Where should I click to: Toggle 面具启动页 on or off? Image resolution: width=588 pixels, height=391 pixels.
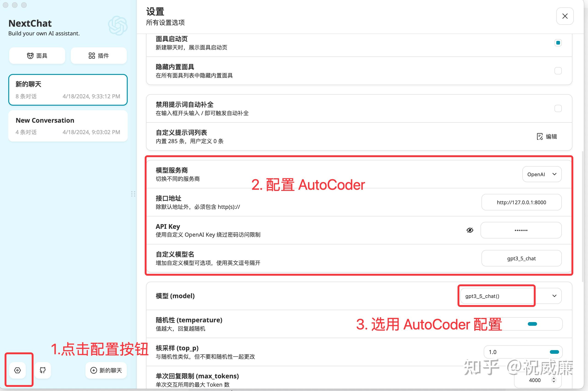pyautogui.click(x=558, y=43)
